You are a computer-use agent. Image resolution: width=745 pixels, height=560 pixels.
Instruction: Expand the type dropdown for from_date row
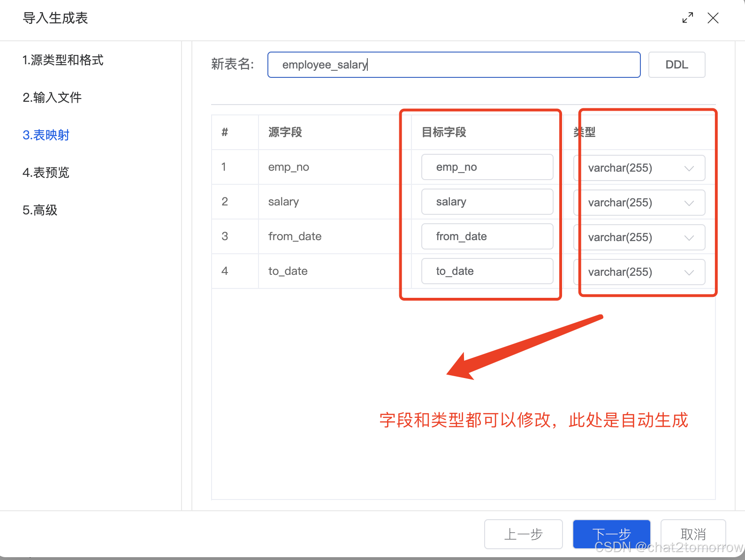point(639,237)
